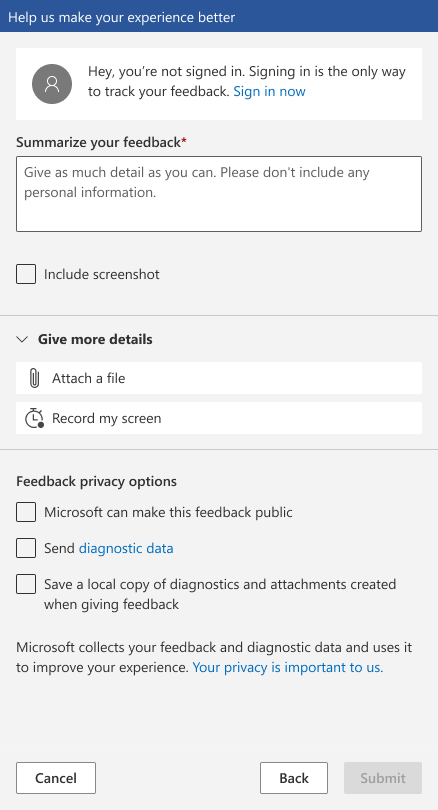Enable Save a local copy of diagnostics
Viewport: 438px width, 810px height.
[x=26, y=584]
